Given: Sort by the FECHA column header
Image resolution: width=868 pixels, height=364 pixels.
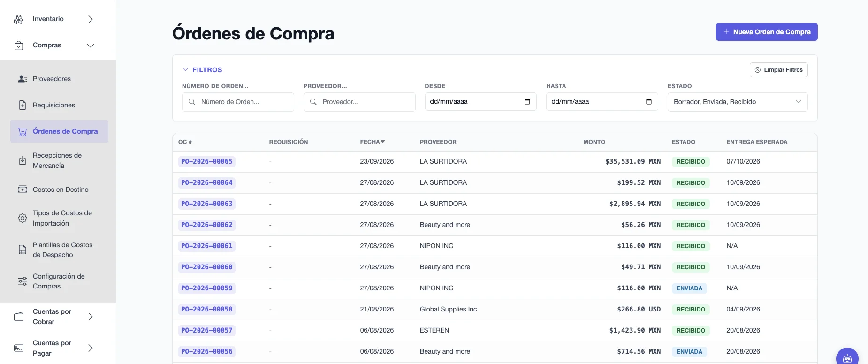Looking at the screenshot, I should (373, 142).
